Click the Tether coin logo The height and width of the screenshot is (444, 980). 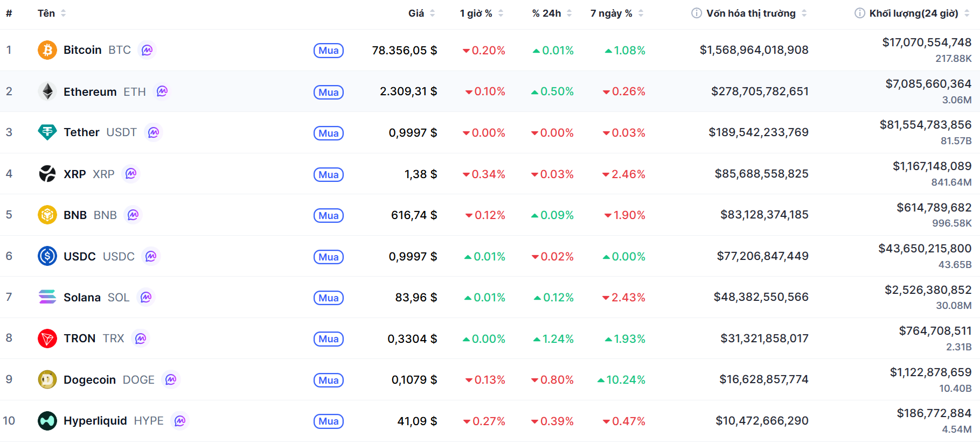pyautogui.click(x=47, y=132)
